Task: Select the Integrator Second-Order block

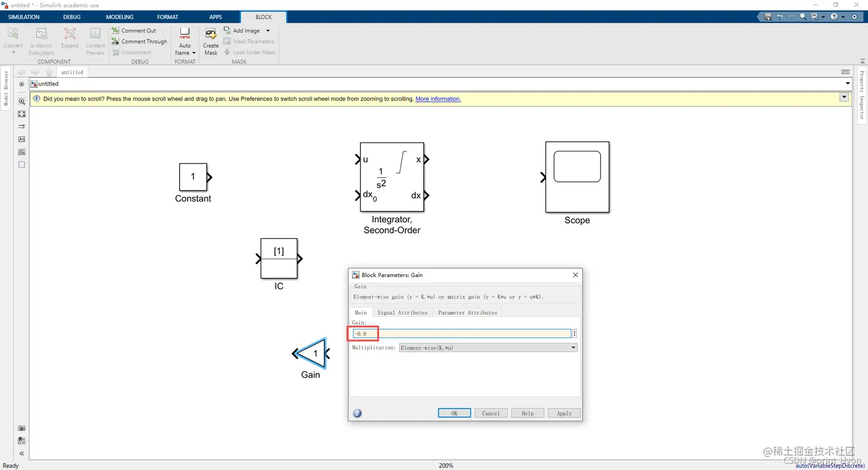Action: 392,177
